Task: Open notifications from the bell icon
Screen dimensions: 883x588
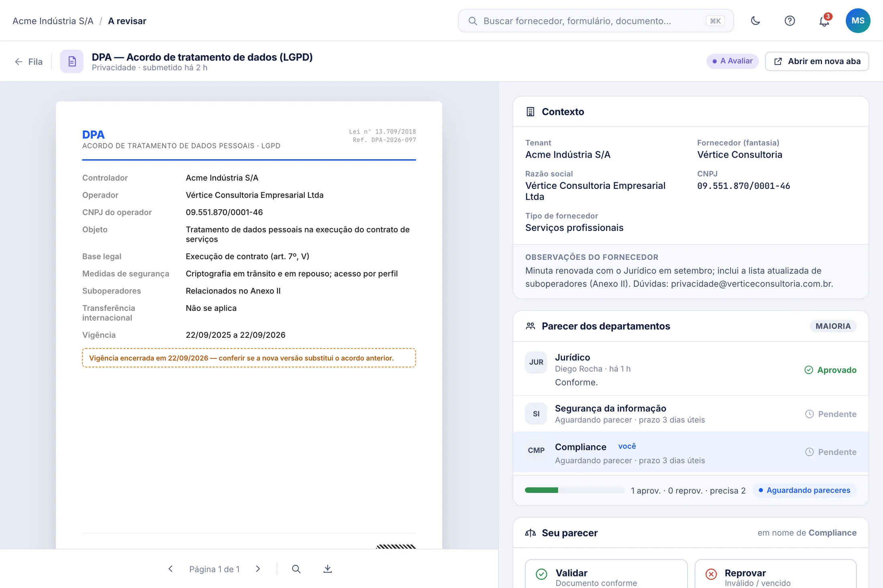Action: 824,20
